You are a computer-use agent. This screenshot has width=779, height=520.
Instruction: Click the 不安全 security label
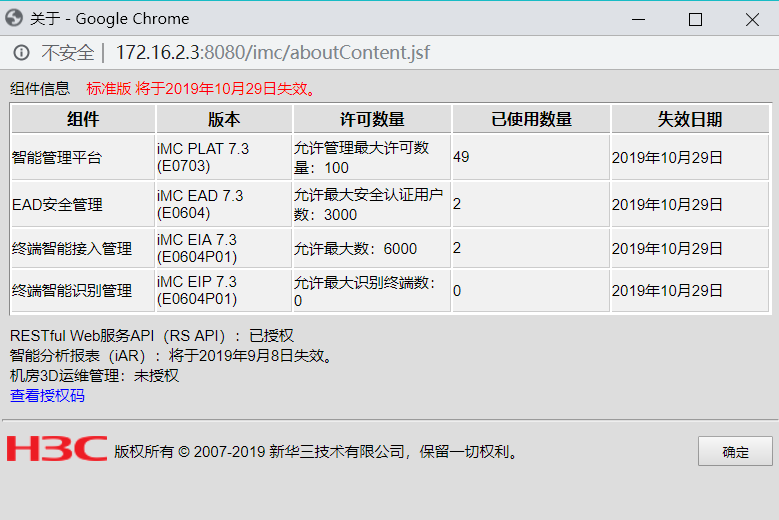68,52
